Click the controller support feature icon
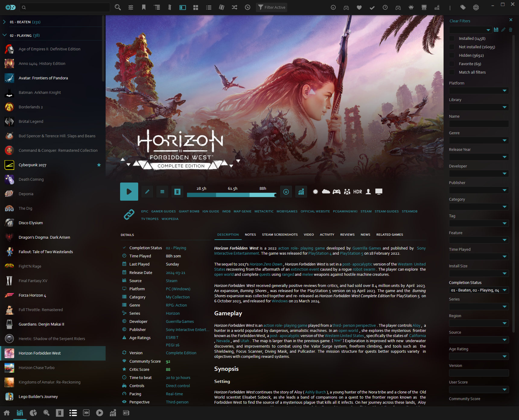 click(336, 192)
